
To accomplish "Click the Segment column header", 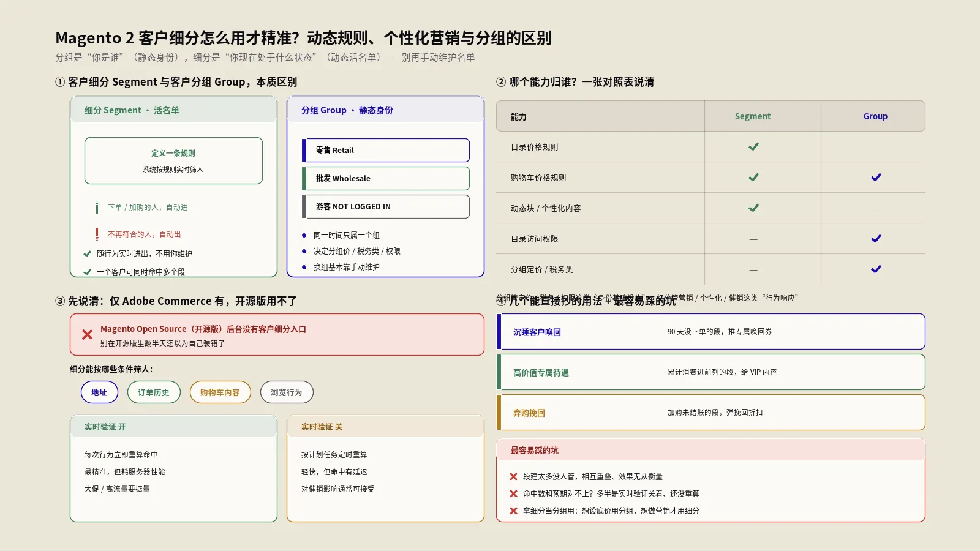I will 753,116.
